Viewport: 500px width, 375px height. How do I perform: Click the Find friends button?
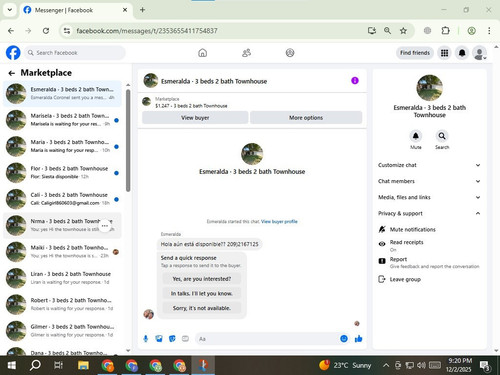tap(415, 53)
